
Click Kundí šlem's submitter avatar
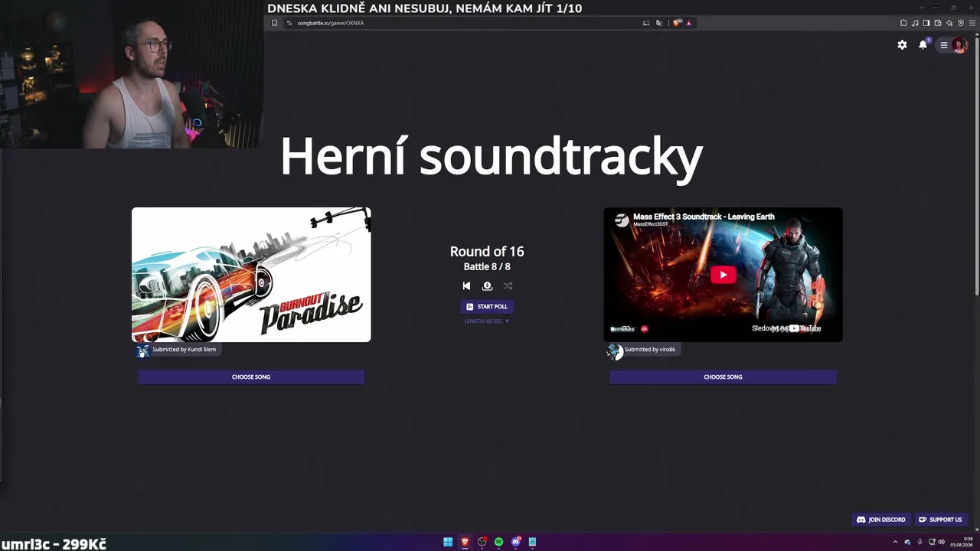[x=143, y=350]
